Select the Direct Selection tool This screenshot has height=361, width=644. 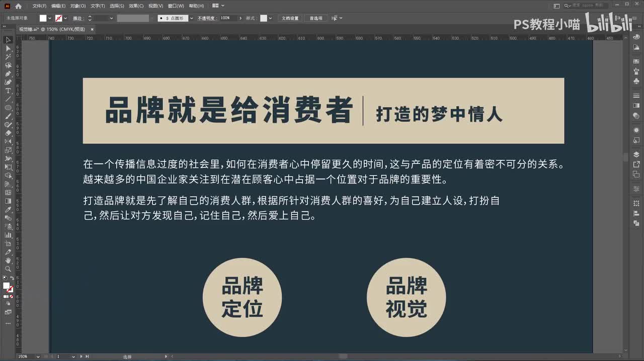click(8, 48)
